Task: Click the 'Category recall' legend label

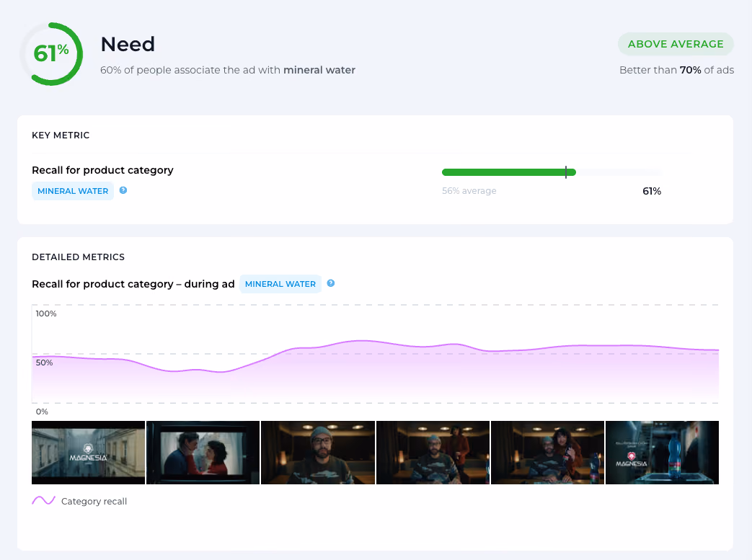Action: pyautogui.click(x=94, y=501)
